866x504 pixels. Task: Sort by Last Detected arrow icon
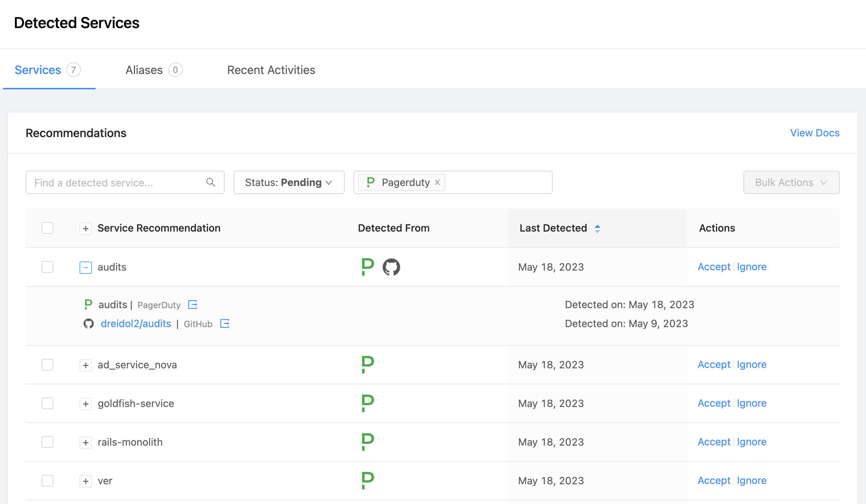pos(597,228)
